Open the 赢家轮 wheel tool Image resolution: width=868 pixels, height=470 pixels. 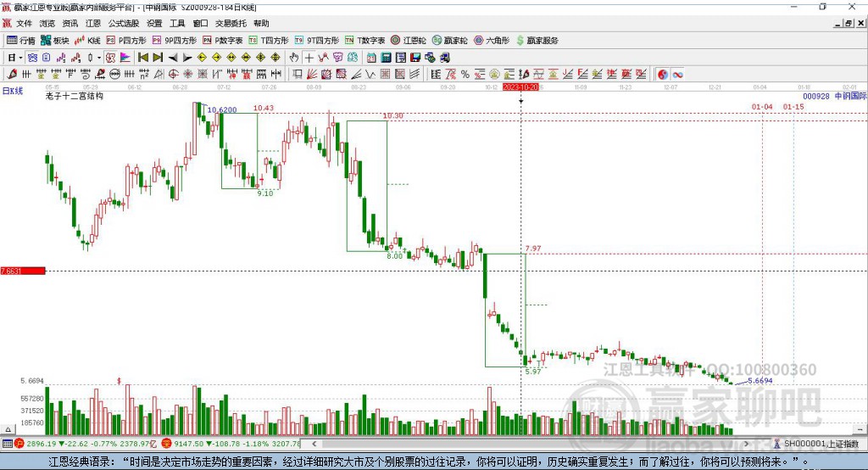click(x=450, y=41)
